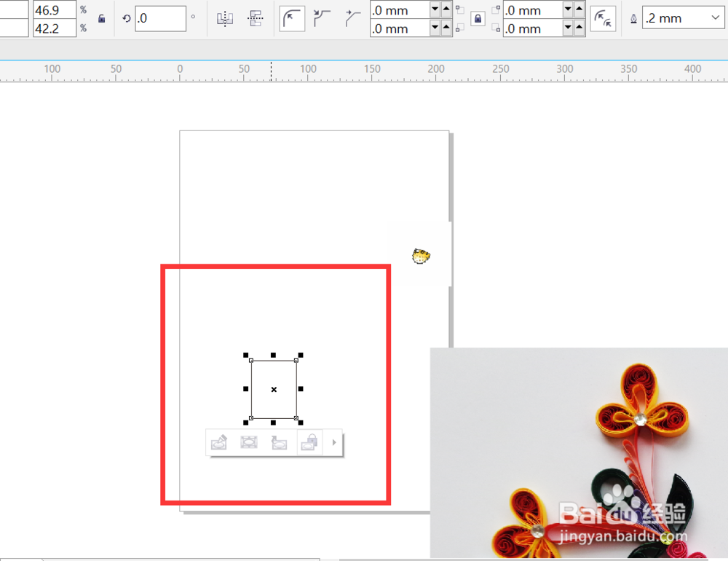This screenshot has height=561, width=728.
Task: Click the right-middle black selection handle
Action: pyautogui.click(x=301, y=389)
